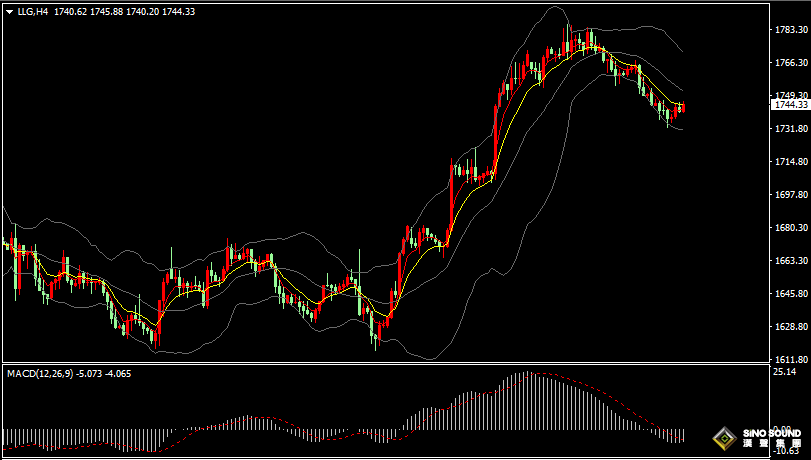Click the triangle arrow beside LLG,H4
This screenshot has height=460, width=811.
(x=9, y=12)
